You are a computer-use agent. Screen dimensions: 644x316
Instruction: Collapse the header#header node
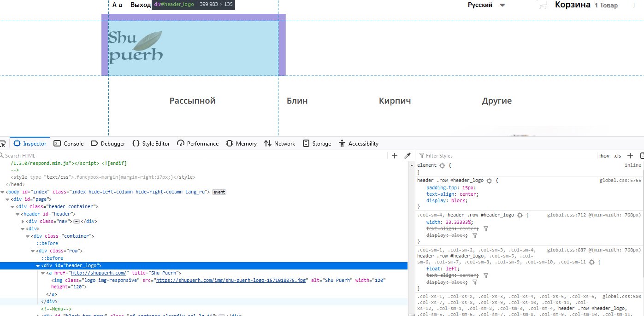pyautogui.click(x=18, y=214)
